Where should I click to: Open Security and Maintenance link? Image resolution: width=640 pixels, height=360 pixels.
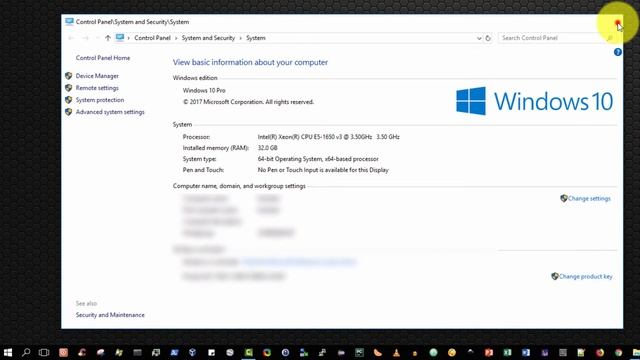tap(110, 315)
